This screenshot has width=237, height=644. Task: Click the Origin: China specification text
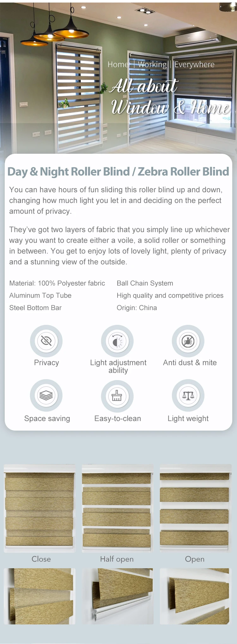click(x=137, y=308)
